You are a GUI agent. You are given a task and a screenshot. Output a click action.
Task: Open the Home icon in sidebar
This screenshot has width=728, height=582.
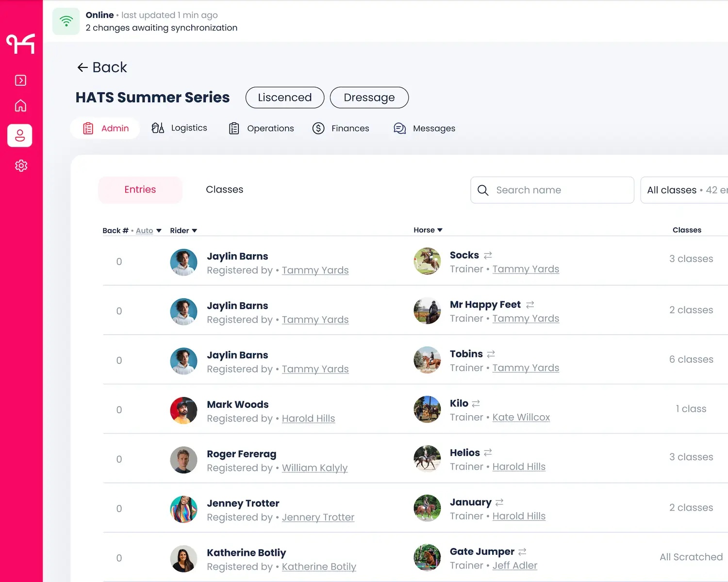pos(20,106)
